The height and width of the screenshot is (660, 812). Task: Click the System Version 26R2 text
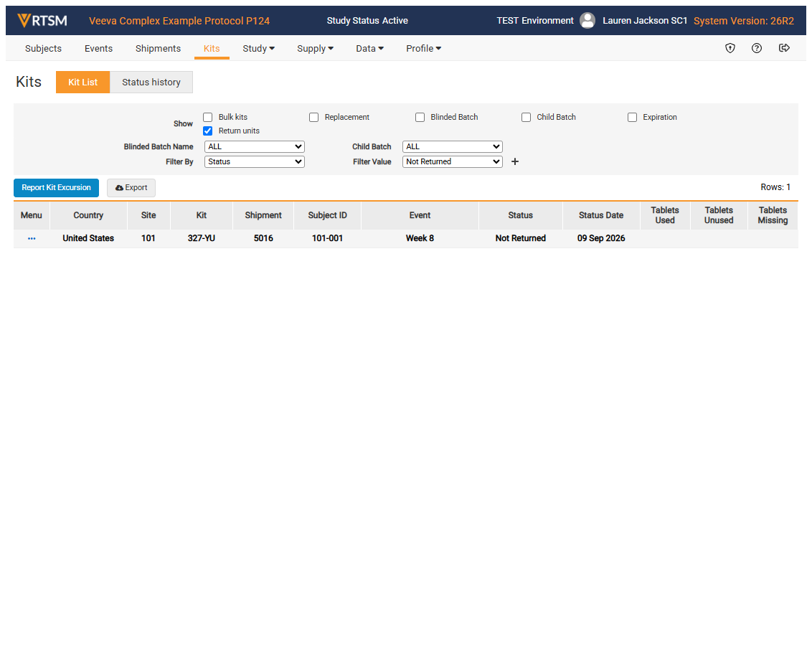tap(744, 21)
